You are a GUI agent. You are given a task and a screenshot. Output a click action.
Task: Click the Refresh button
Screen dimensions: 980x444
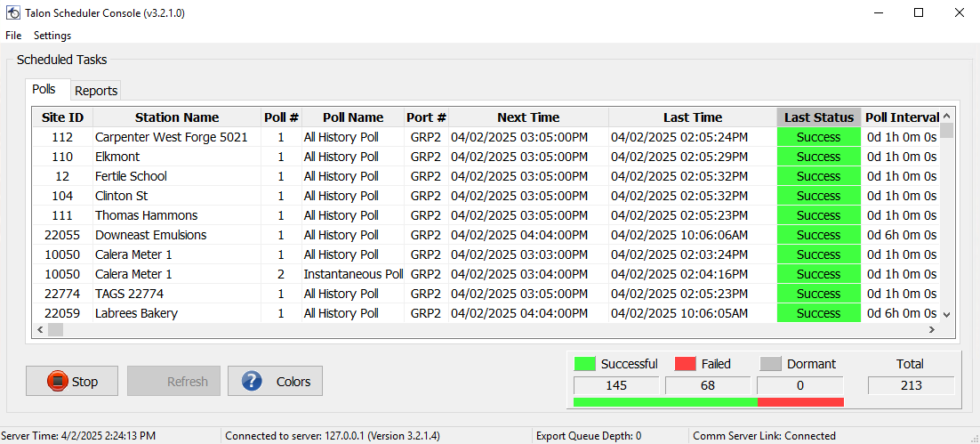[x=173, y=381]
